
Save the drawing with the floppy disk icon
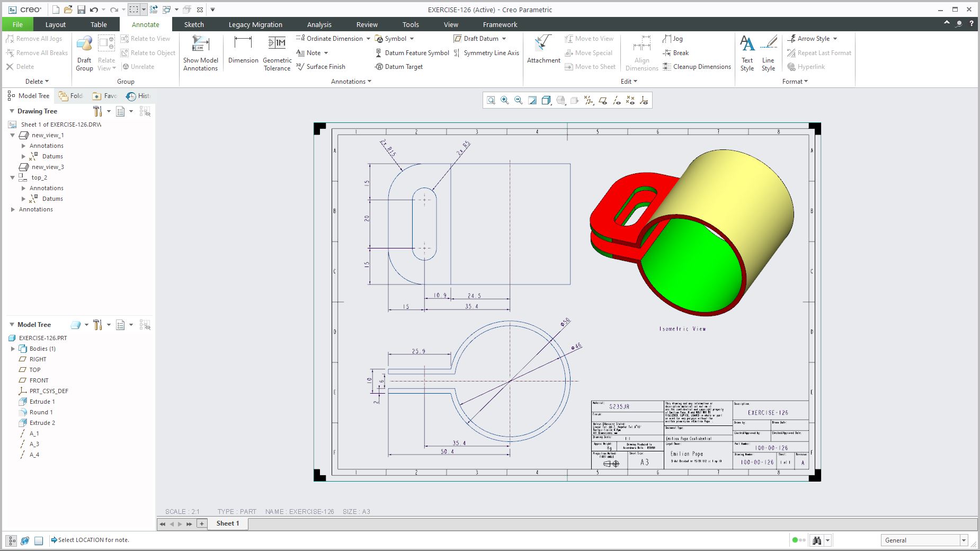(x=81, y=10)
